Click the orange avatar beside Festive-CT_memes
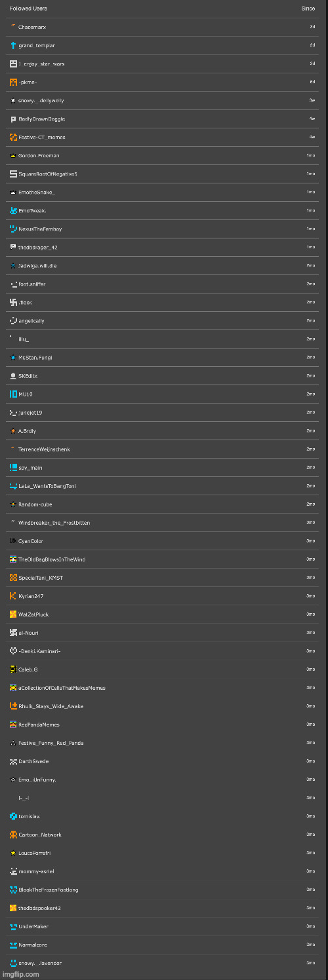 coord(13,137)
